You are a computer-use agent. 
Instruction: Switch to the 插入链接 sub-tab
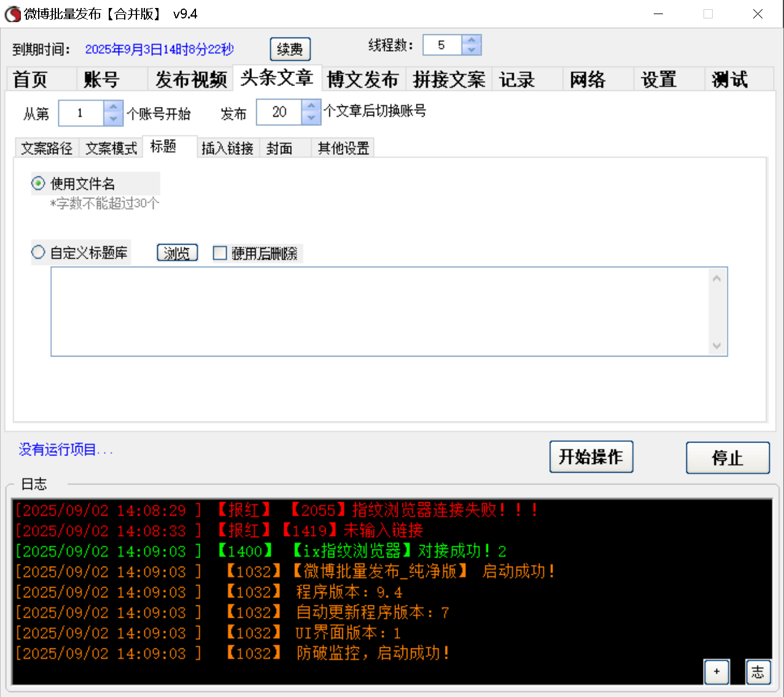click(228, 148)
